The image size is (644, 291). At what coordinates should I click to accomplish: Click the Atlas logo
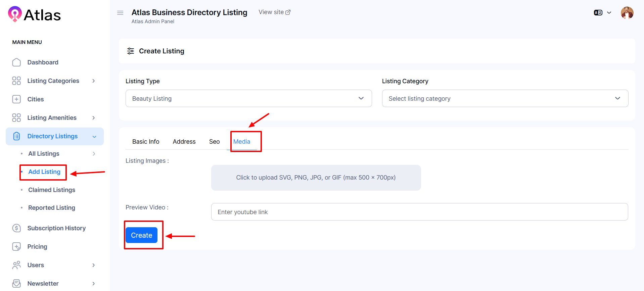[x=34, y=15]
